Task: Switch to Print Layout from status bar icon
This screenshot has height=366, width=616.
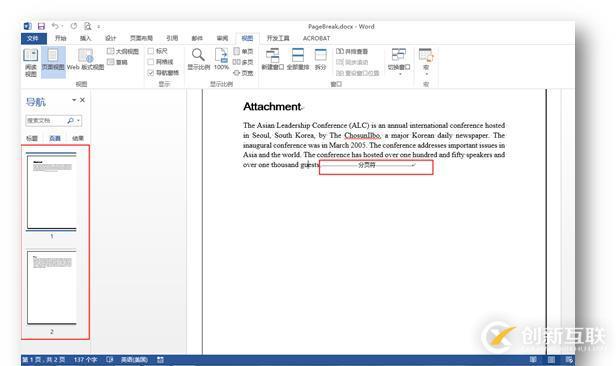Action: pos(552,360)
